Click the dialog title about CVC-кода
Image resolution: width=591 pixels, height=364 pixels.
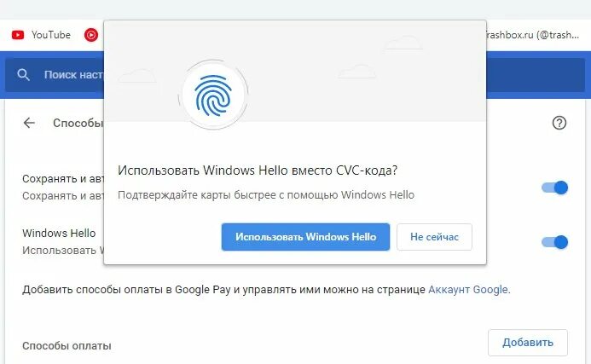pos(258,170)
